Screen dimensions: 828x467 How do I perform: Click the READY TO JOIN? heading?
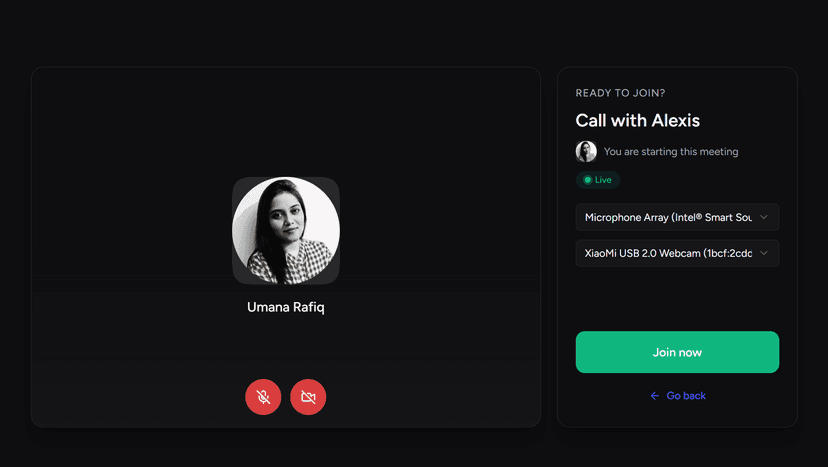pyautogui.click(x=620, y=93)
